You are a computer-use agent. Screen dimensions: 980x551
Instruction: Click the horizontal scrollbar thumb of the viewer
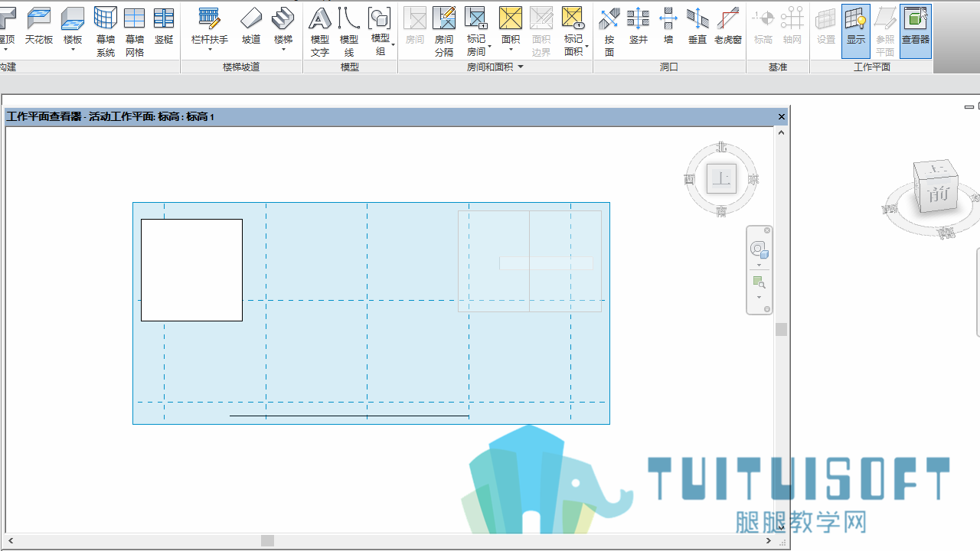pos(267,541)
